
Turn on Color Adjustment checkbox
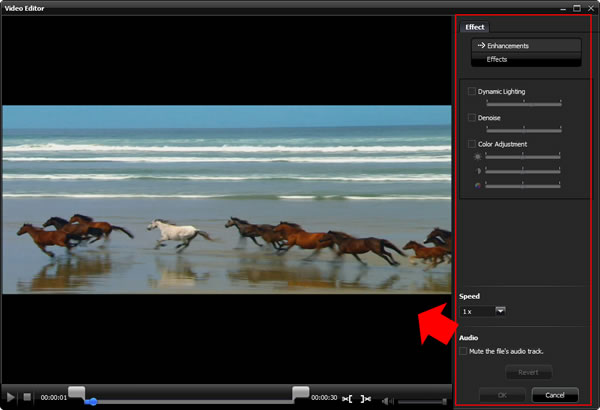pyautogui.click(x=472, y=144)
